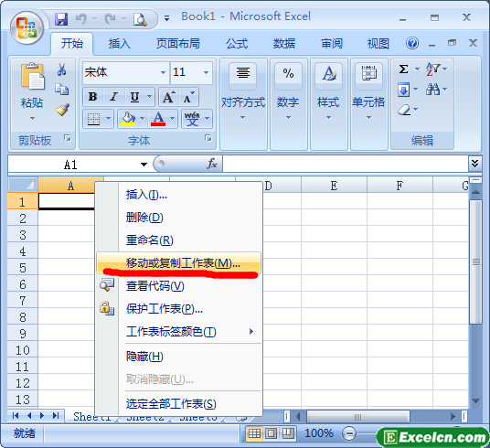Open Excel Help question mark

[x=412, y=43]
